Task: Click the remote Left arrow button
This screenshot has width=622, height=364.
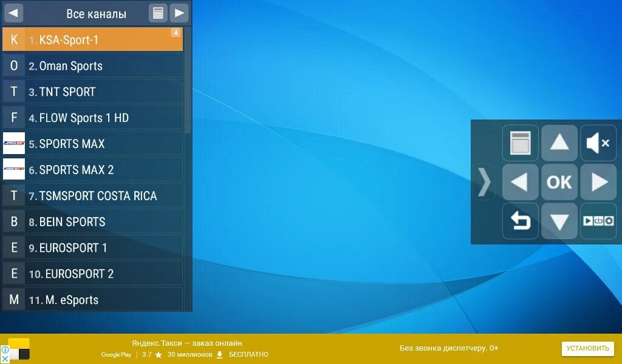Action: (520, 182)
